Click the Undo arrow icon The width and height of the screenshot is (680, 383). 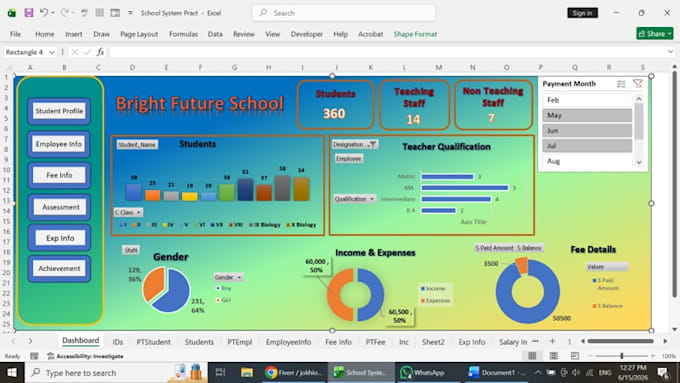pos(44,13)
